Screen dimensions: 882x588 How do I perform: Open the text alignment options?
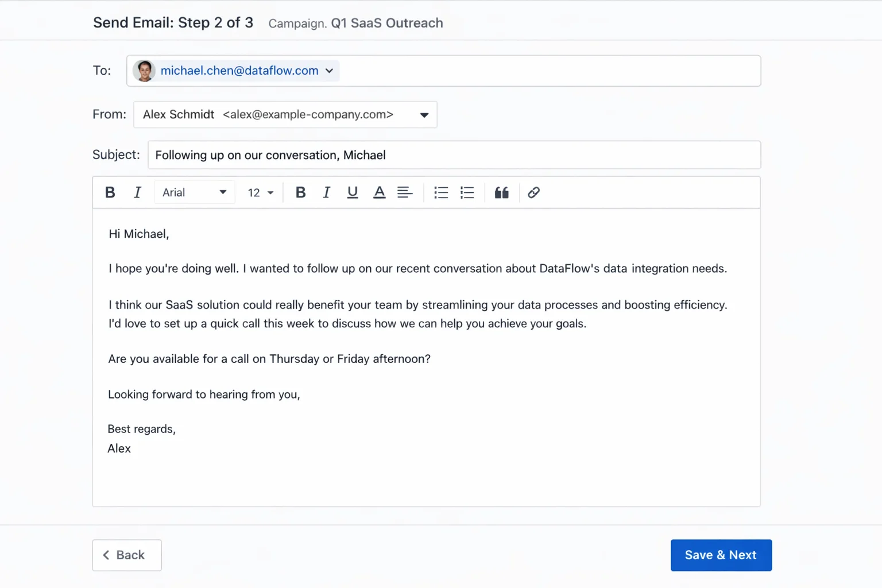point(405,192)
